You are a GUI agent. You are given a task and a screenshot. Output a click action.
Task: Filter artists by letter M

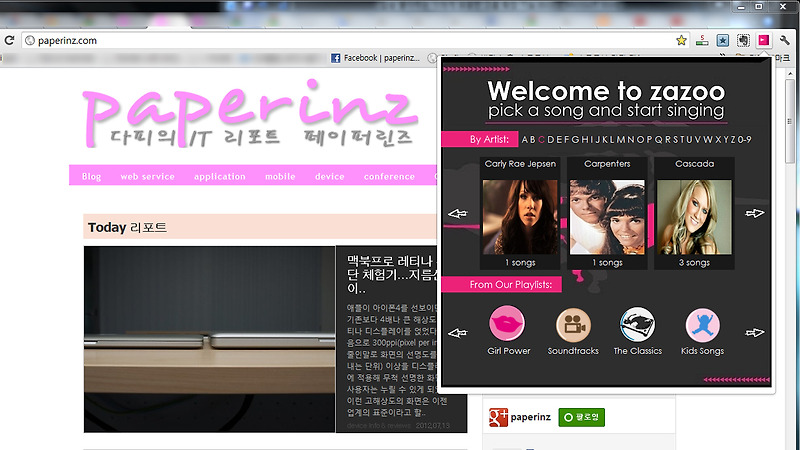coord(621,139)
